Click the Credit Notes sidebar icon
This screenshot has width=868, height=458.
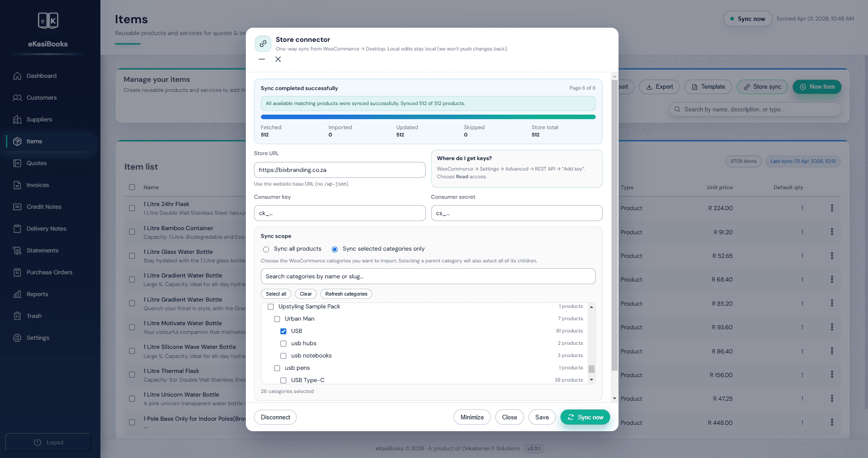[17, 206]
